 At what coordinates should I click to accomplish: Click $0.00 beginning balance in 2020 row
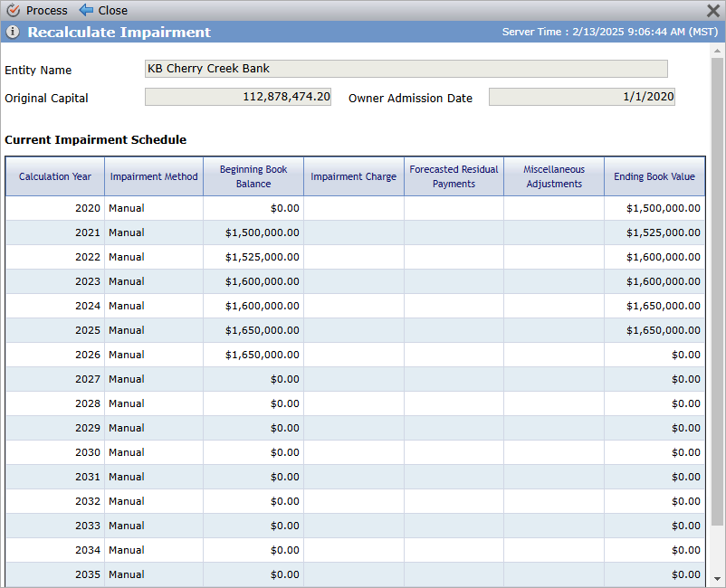point(285,208)
